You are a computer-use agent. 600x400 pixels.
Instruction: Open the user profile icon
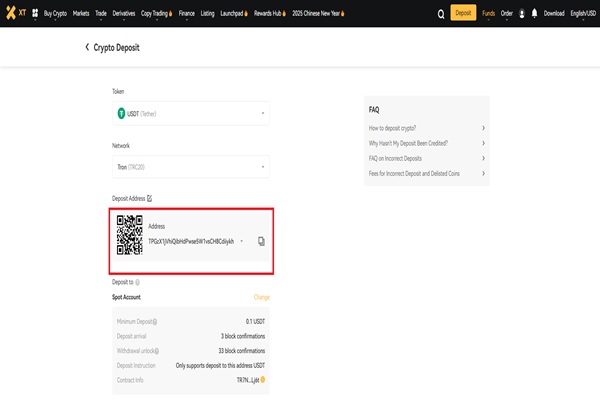point(522,14)
